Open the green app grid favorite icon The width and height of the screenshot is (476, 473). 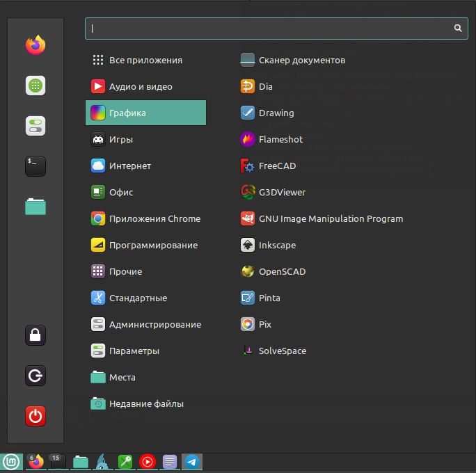[35, 86]
